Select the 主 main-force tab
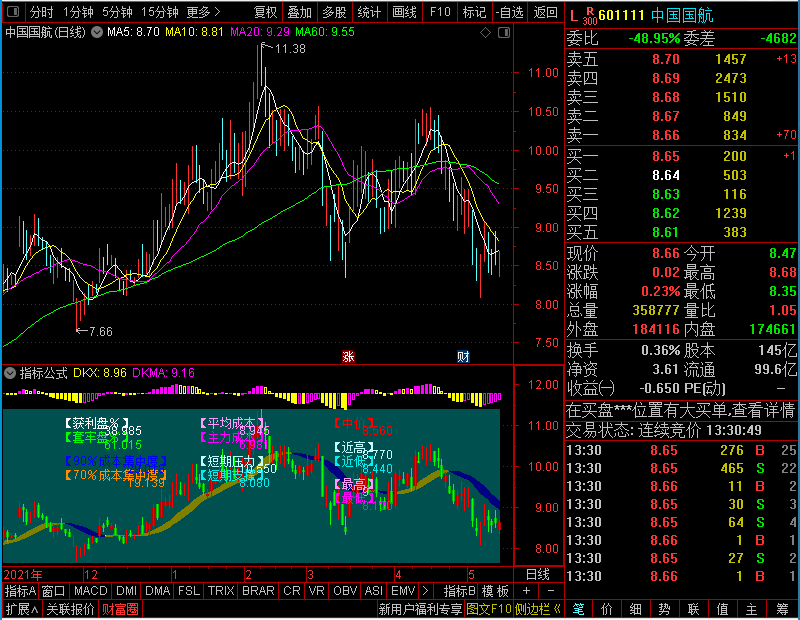Image resolution: width=800 pixels, height=620 pixels. click(x=752, y=609)
